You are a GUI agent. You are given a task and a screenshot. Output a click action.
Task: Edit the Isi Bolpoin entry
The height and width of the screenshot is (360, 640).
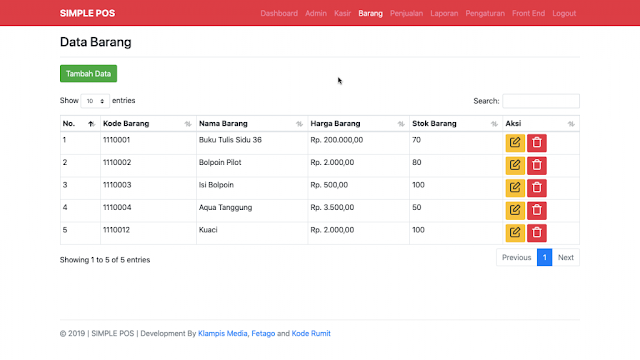(515, 188)
